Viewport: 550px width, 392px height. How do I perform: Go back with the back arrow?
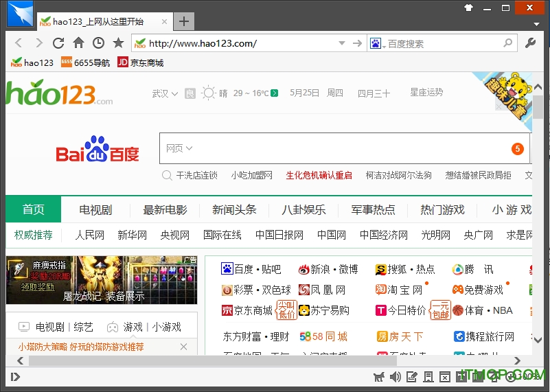[19, 43]
